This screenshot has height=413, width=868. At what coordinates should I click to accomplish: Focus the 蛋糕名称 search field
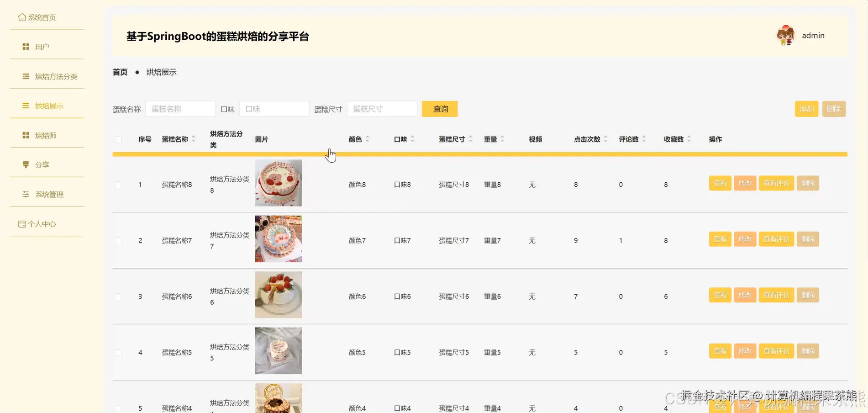click(180, 109)
